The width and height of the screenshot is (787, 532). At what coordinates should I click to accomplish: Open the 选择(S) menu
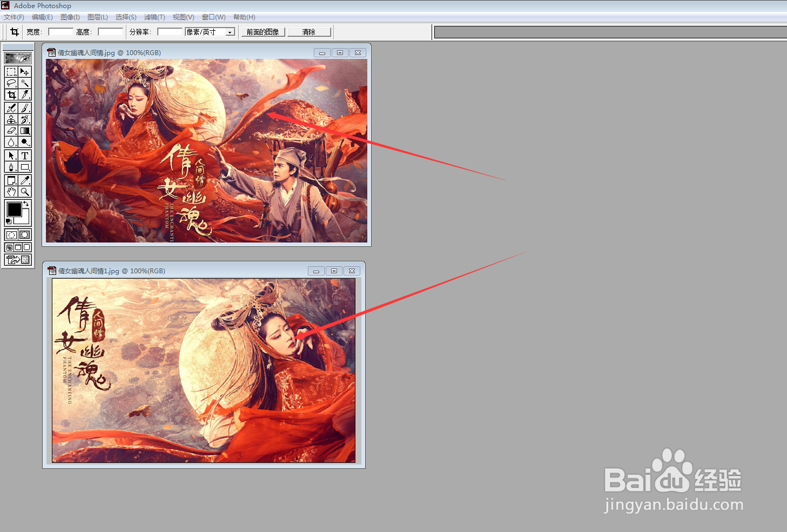pyautogui.click(x=126, y=17)
